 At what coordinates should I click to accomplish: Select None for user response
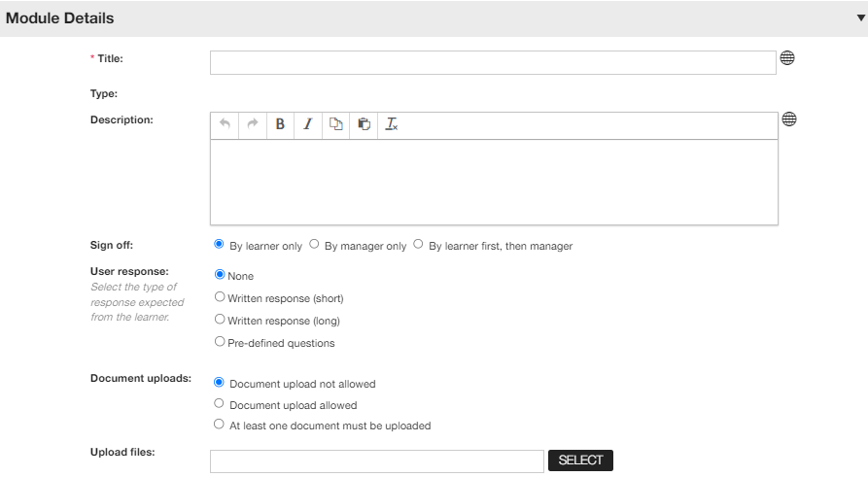coord(220,275)
